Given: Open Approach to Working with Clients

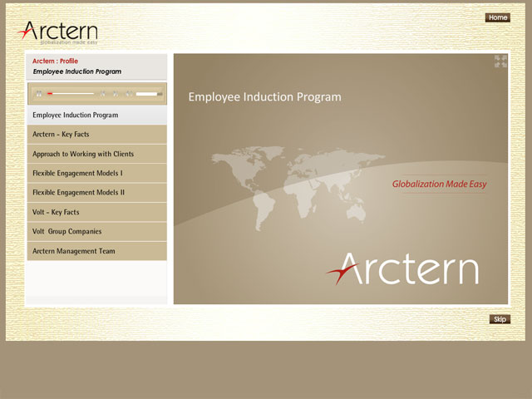Looking at the screenshot, I should click(x=96, y=154).
